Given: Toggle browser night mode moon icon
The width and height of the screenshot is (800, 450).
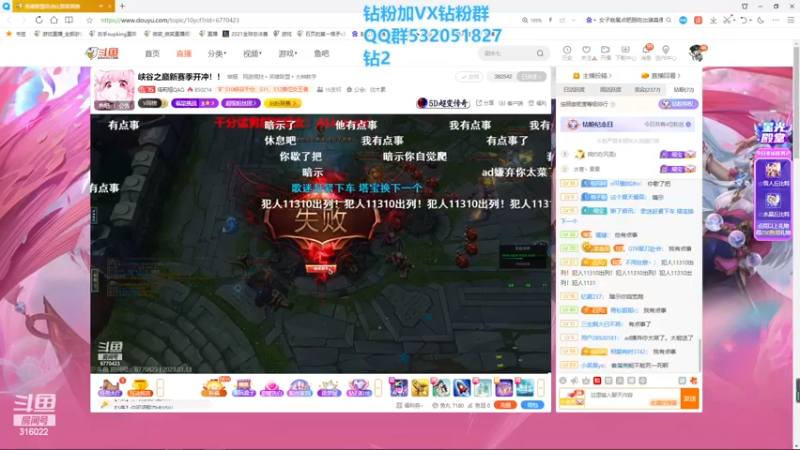Looking at the screenshot, I should [760, 20].
